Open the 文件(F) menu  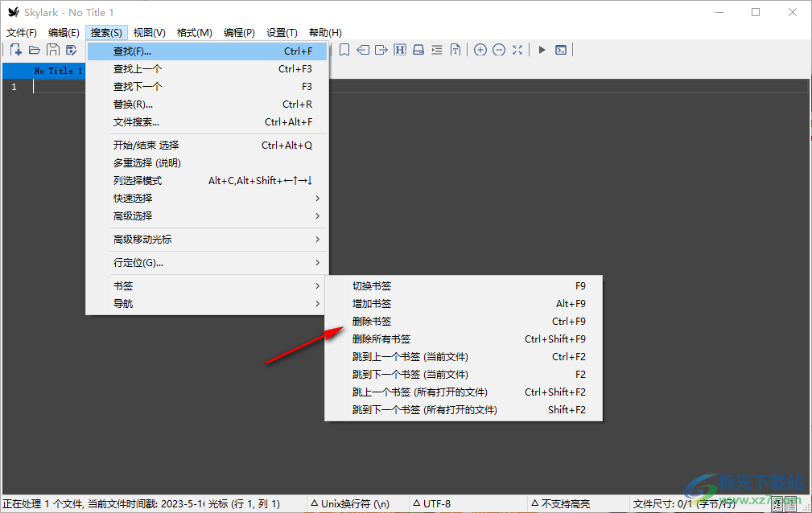[22, 33]
